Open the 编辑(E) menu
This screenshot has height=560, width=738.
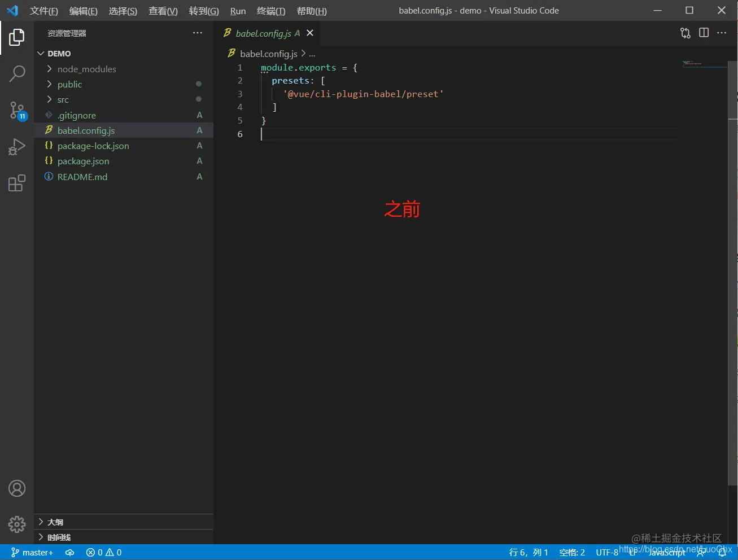[84, 11]
